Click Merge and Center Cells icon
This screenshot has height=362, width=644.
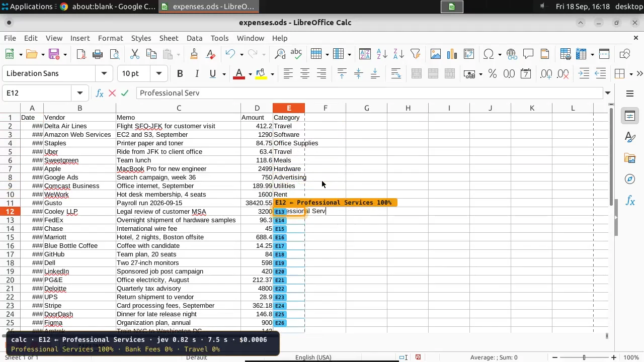[417, 74]
